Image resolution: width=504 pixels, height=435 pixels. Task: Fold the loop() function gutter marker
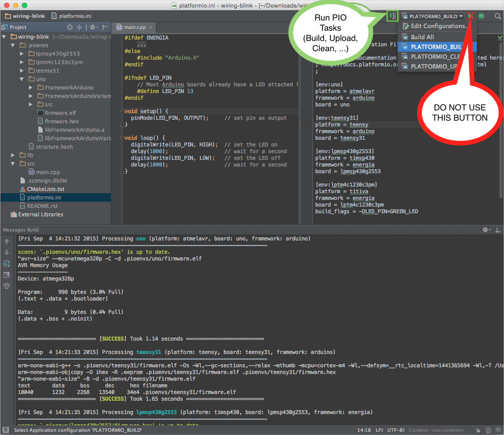coord(122,138)
